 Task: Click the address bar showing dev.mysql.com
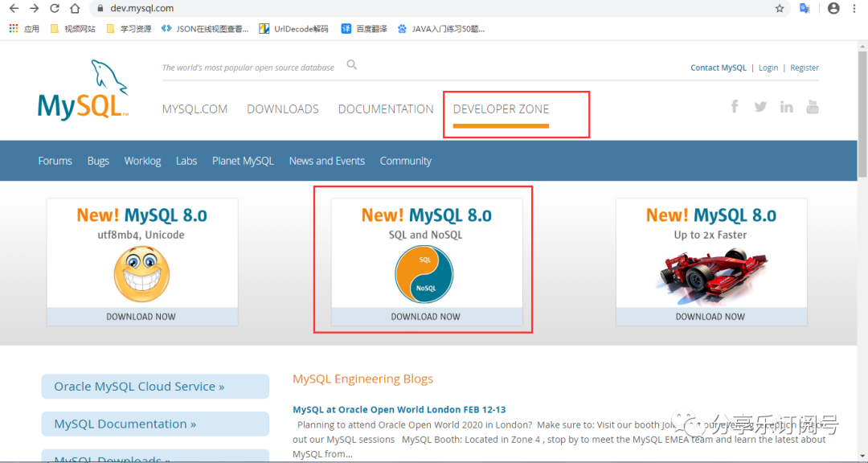440,8
